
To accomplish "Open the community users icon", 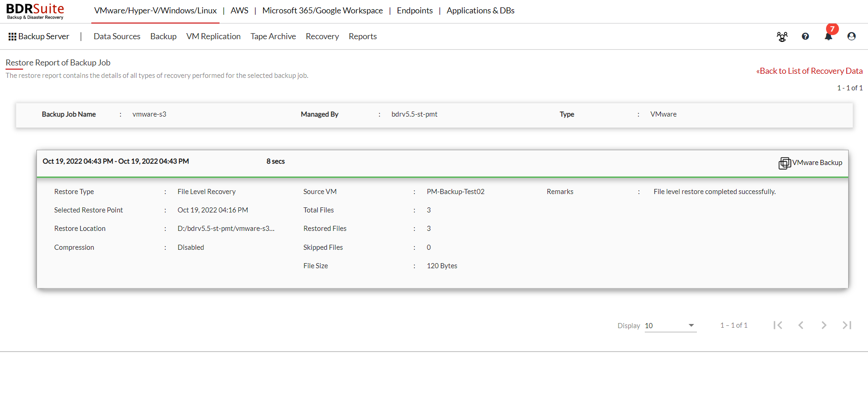I will [782, 36].
